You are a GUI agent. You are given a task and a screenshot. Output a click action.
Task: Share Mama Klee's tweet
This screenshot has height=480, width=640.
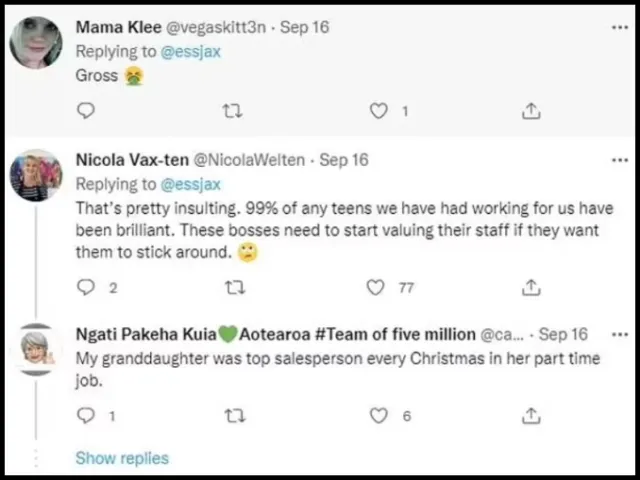[x=531, y=111]
